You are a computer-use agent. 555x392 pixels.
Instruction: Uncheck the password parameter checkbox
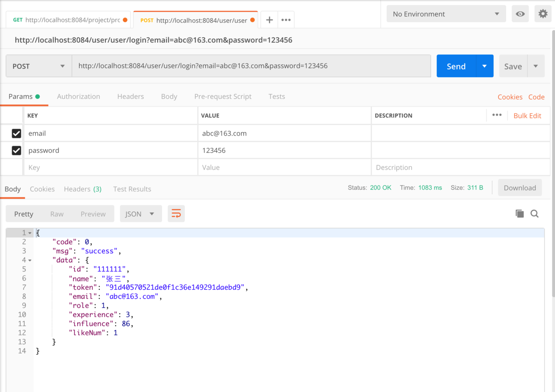pos(16,150)
